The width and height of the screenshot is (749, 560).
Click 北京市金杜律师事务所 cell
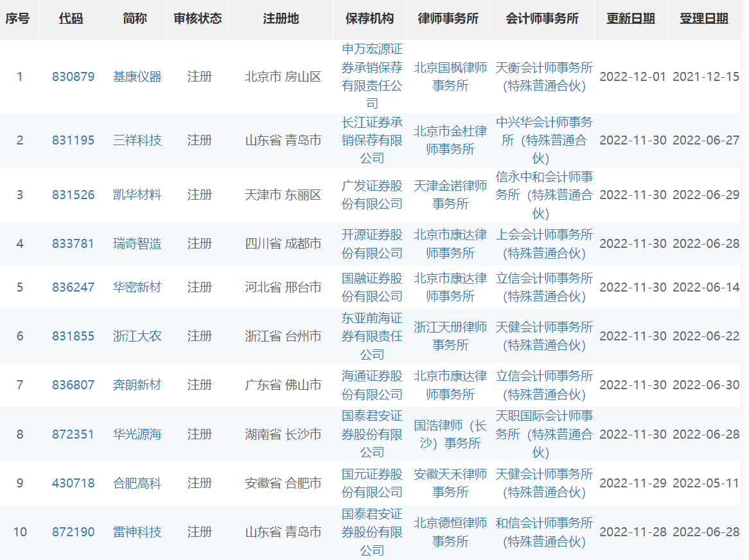(x=450, y=141)
